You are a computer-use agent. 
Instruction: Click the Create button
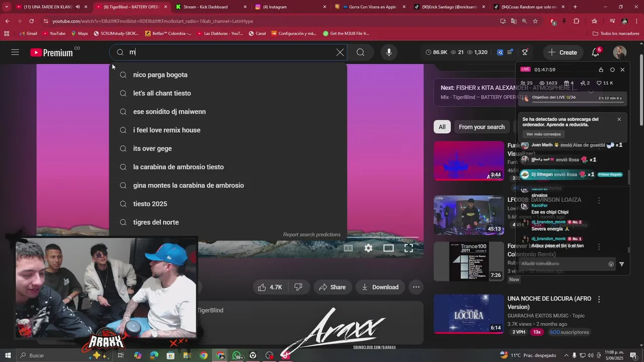(562, 52)
